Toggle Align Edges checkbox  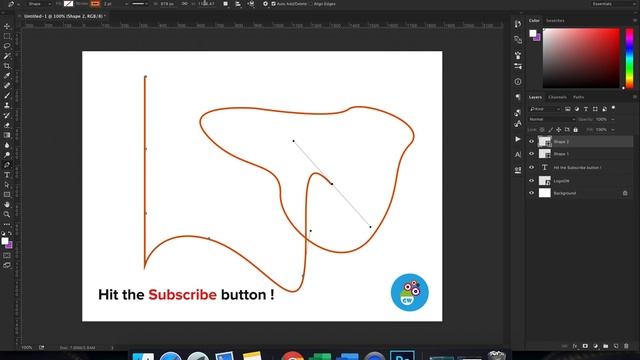pyautogui.click(x=311, y=4)
